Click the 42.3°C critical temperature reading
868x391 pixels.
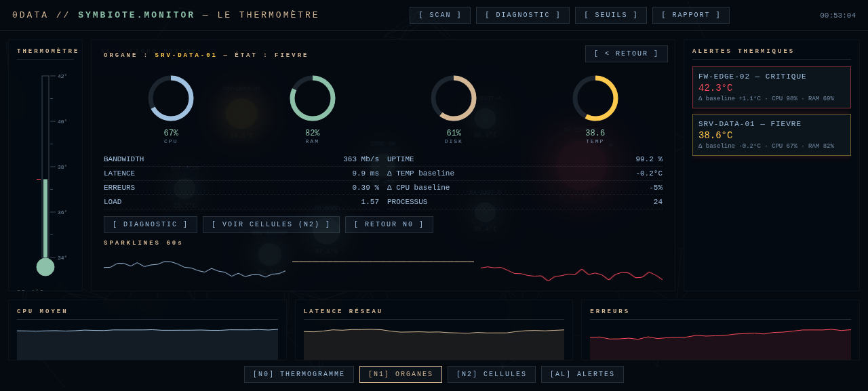pos(715,88)
